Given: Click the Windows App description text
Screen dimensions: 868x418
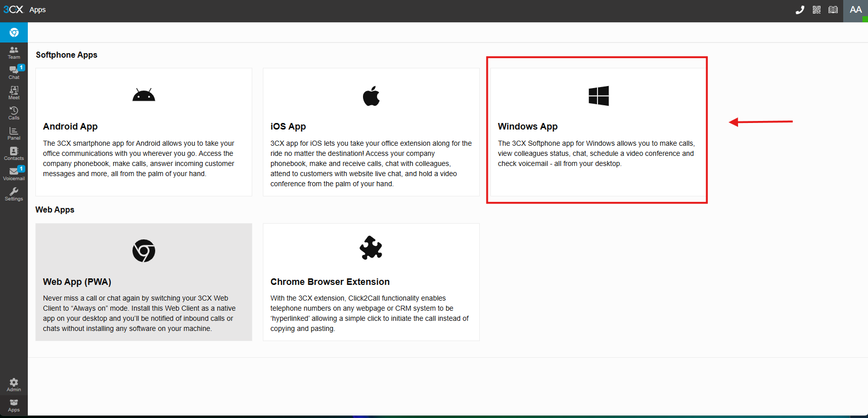Looking at the screenshot, I should coord(597,153).
